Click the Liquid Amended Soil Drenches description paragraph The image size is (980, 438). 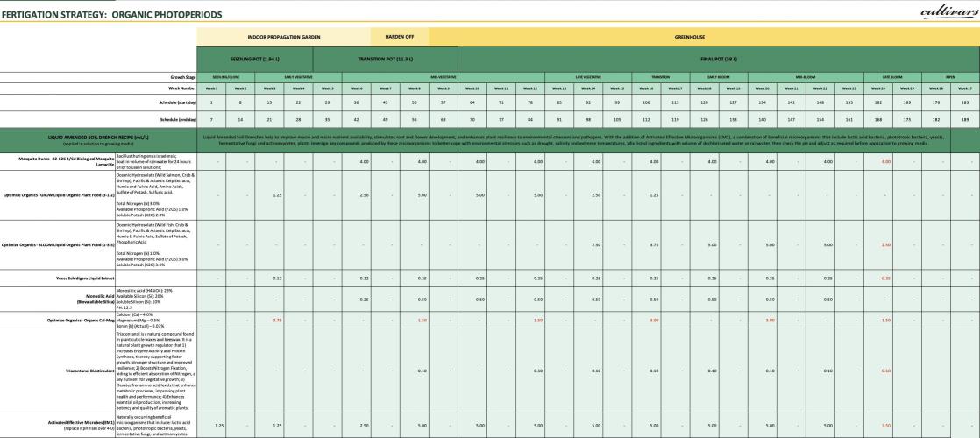coord(574,140)
